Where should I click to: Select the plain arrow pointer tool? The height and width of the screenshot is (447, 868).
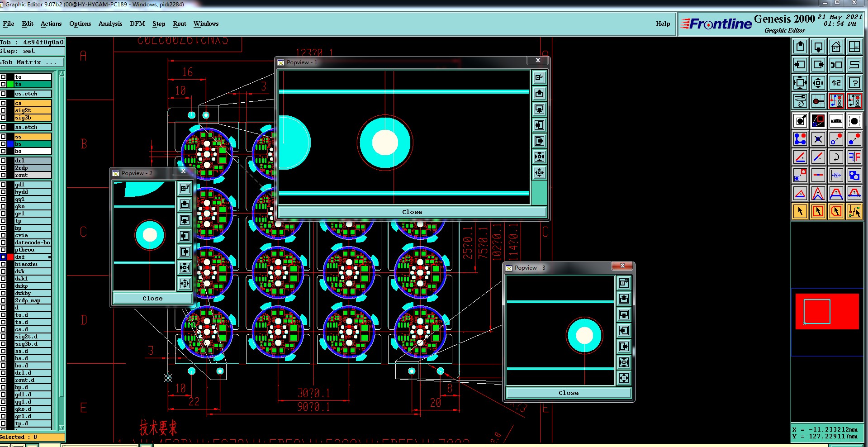800,211
